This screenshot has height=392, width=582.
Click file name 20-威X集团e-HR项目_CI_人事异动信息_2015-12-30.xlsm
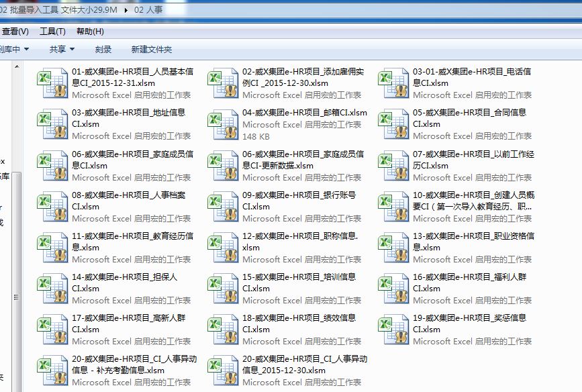pos(305,364)
